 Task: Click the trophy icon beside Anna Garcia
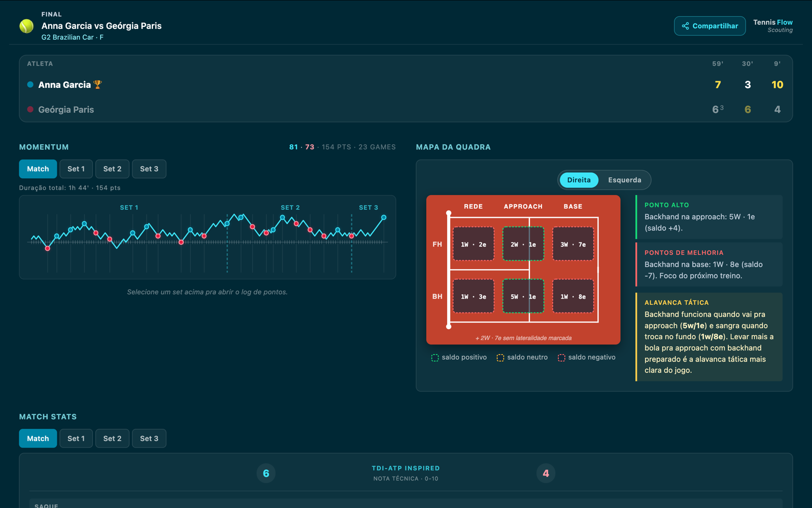click(x=97, y=84)
